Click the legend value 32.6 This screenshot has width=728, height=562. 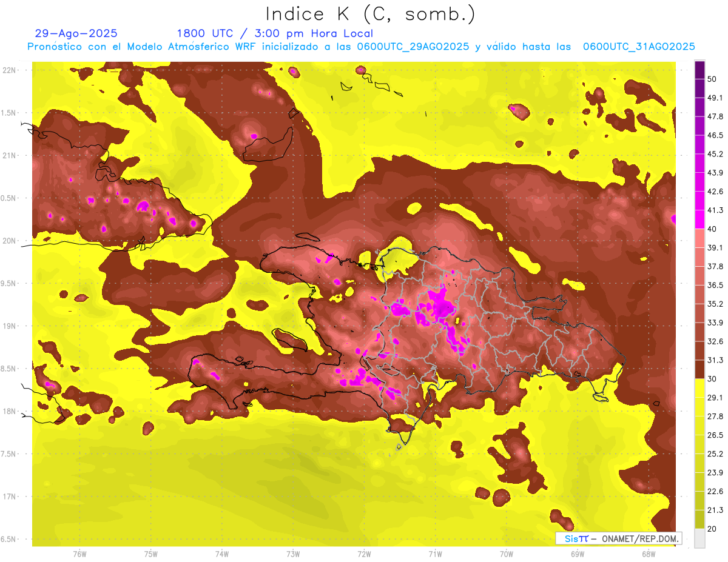715,341
